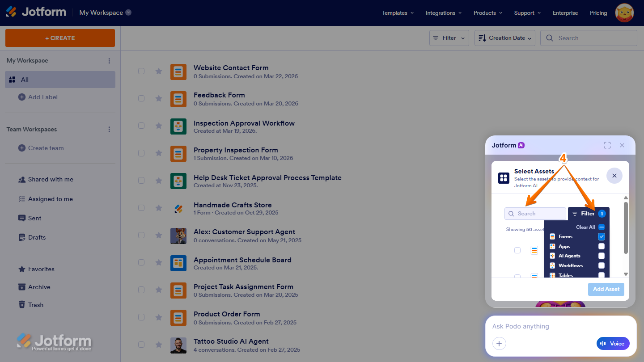Select the Sent icon in sidebar
This screenshot has width=644, height=362.
[21, 218]
